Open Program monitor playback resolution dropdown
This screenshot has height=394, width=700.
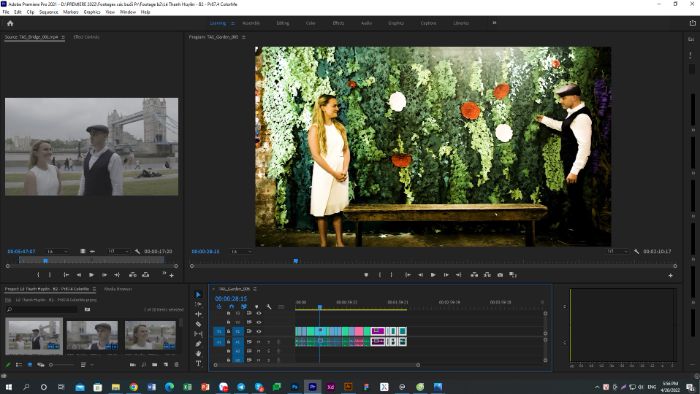tap(617, 251)
